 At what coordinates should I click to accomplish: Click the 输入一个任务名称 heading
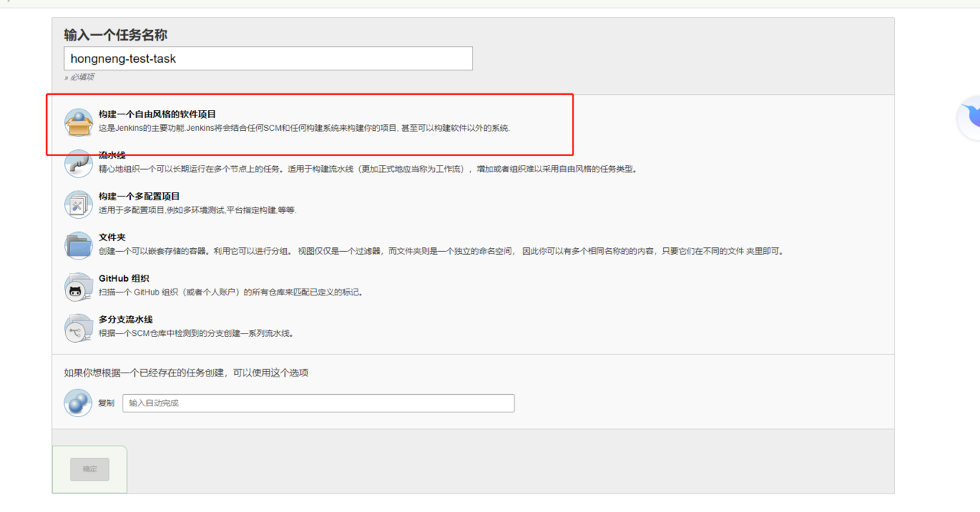click(x=116, y=35)
